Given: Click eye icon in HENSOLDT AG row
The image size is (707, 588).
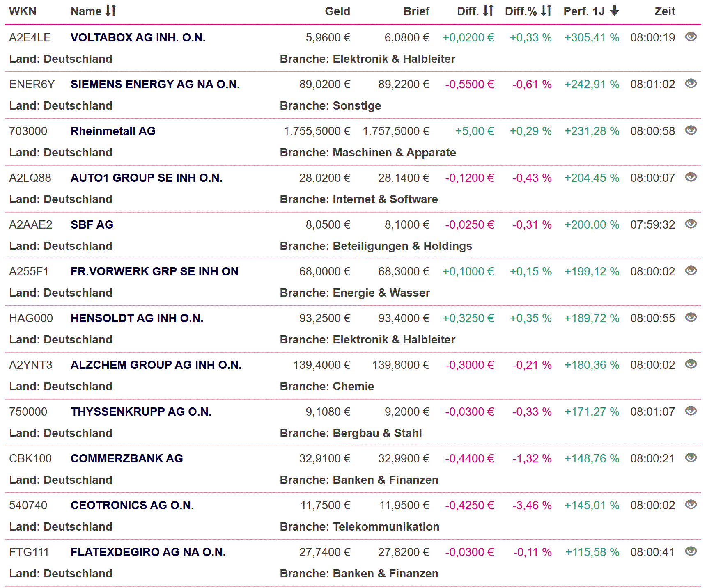Looking at the screenshot, I should coord(691,318).
